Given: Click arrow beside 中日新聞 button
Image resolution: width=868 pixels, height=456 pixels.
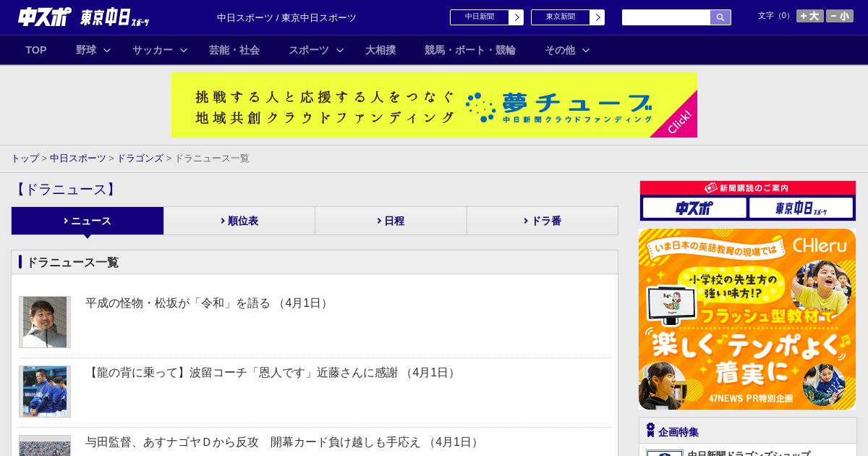Looking at the screenshot, I should point(516,17).
